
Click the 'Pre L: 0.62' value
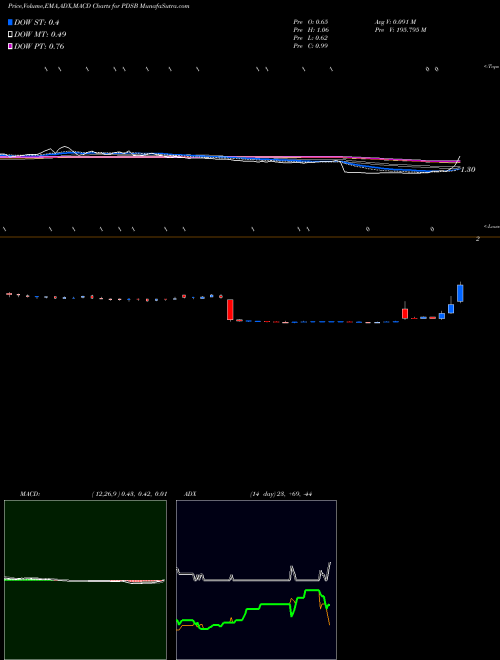[311, 38]
